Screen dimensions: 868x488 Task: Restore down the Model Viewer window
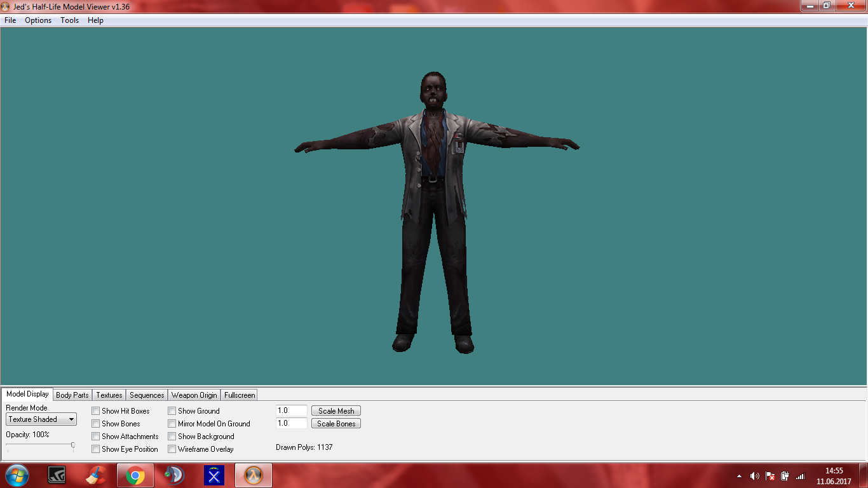point(826,5)
